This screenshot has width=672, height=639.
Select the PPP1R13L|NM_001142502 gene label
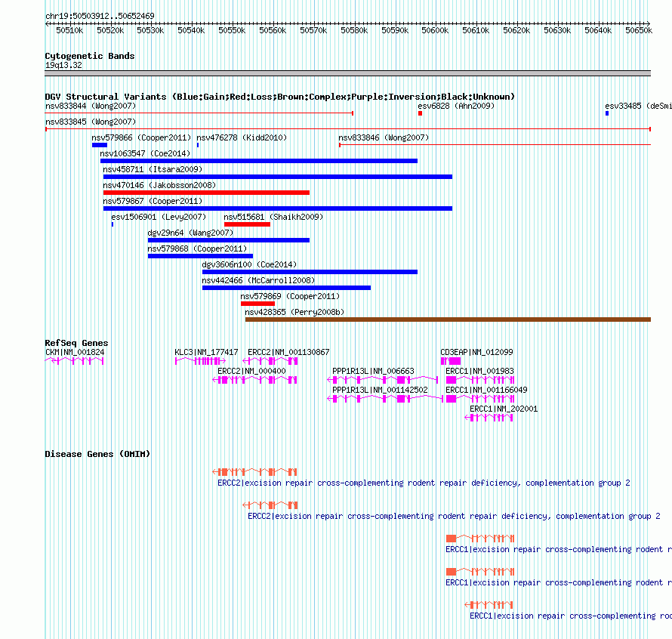pos(380,390)
